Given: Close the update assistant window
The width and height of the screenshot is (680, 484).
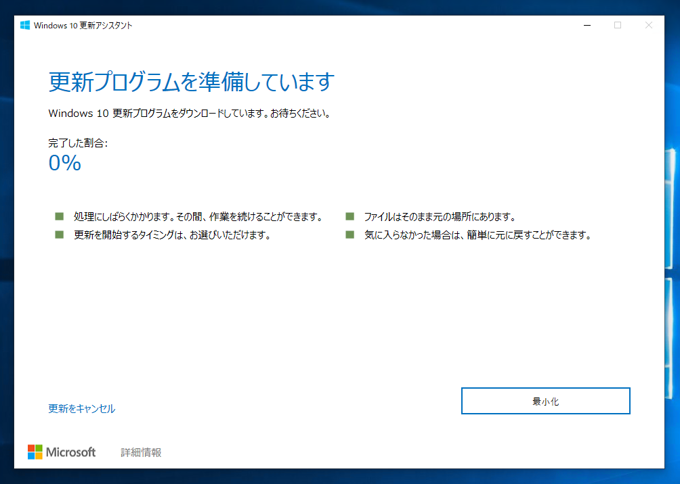Looking at the screenshot, I should [x=649, y=25].
